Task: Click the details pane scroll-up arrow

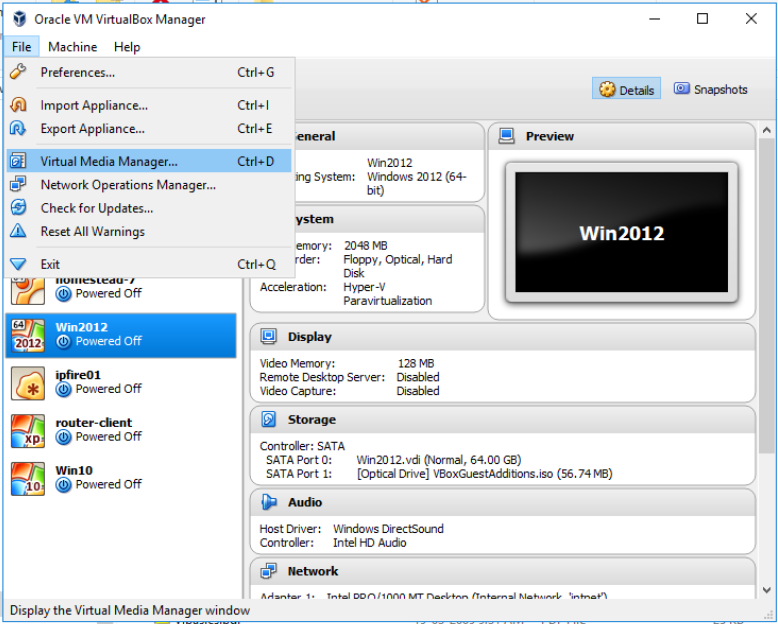Action: [767, 130]
